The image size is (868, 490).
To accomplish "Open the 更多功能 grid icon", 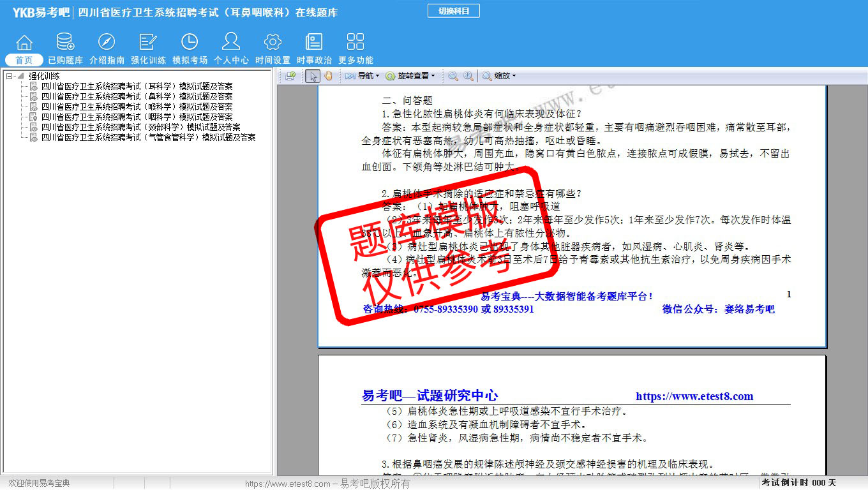I will pos(355,42).
